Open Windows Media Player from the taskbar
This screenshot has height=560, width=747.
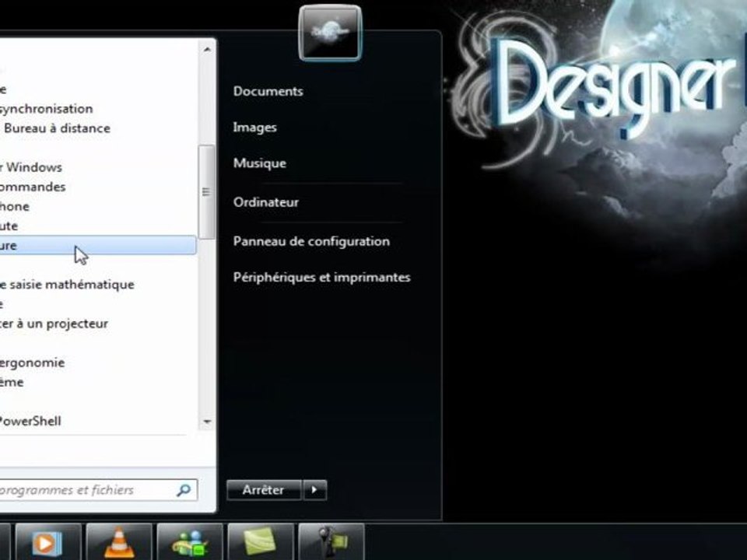pos(48,542)
